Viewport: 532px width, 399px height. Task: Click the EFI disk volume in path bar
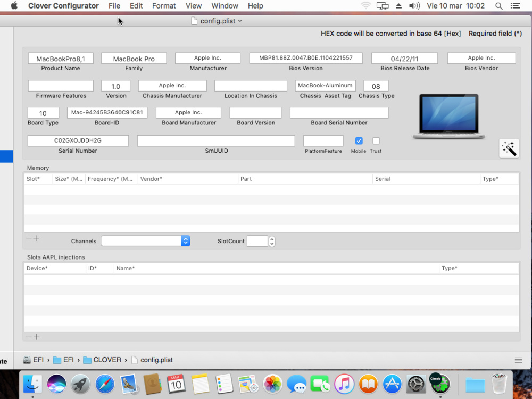click(x=33, y=360)
